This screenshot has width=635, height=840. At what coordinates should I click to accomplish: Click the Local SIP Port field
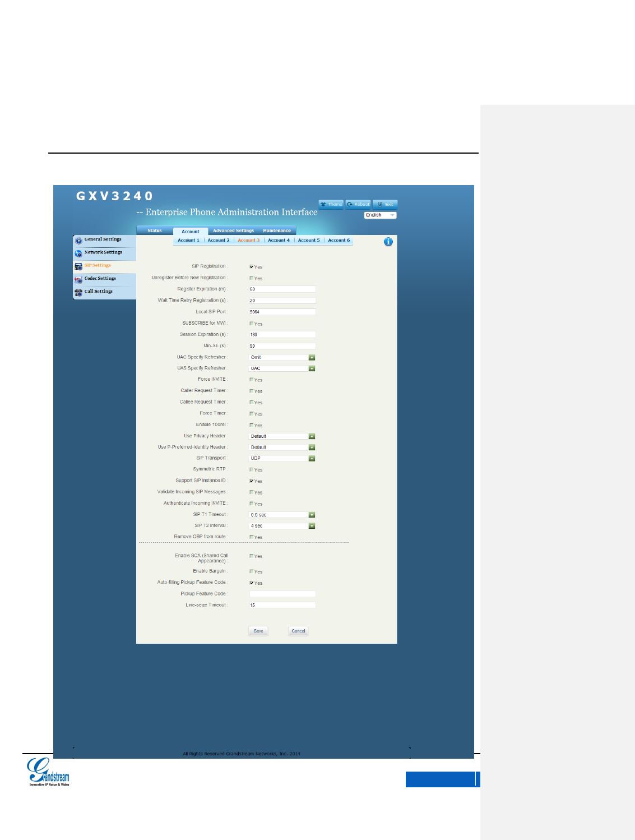[x=282, y=312]
